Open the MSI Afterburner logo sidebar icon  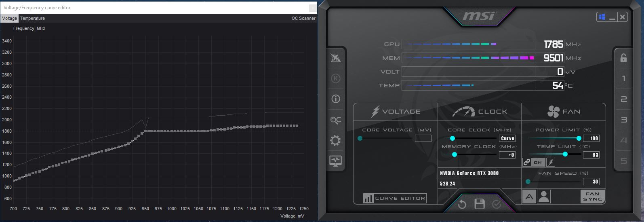click(336, 58)
